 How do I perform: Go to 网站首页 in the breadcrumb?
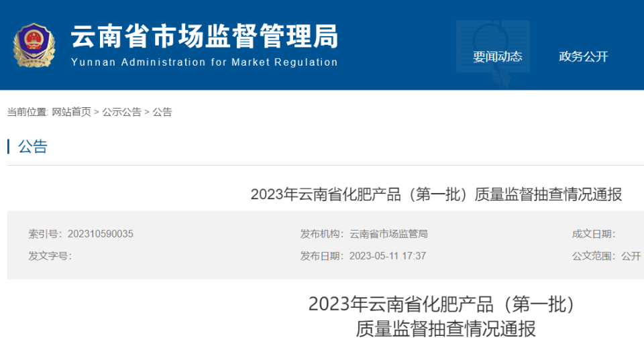point(71,112)
